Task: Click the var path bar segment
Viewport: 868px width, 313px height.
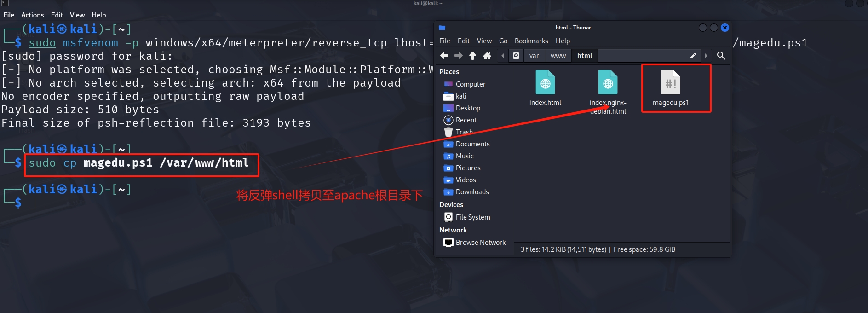Action: (x=534, y=56)
